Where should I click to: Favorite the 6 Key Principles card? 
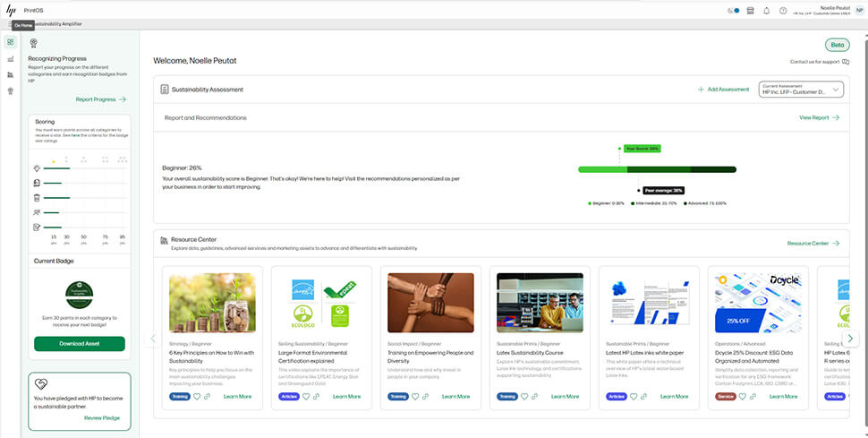197,397
